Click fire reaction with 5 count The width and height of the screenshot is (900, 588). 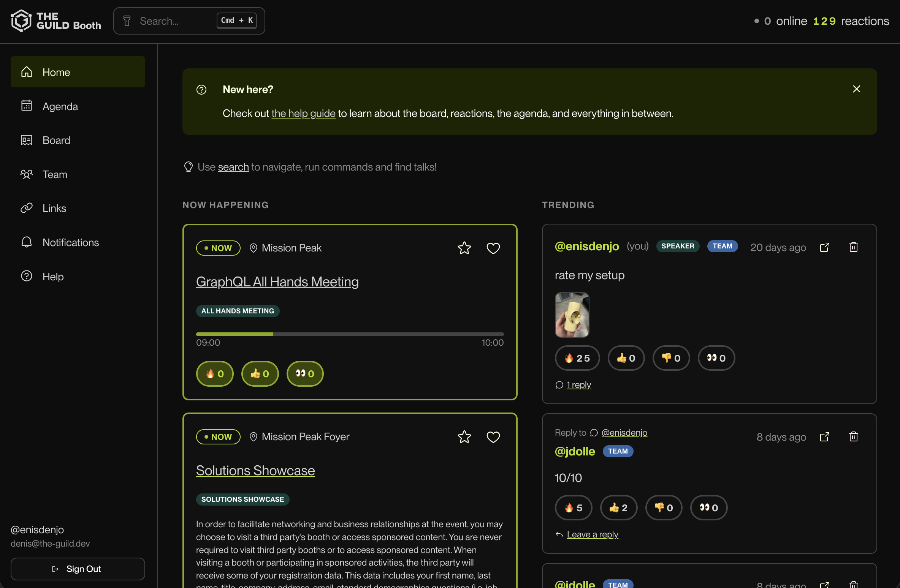coord(574,507)
